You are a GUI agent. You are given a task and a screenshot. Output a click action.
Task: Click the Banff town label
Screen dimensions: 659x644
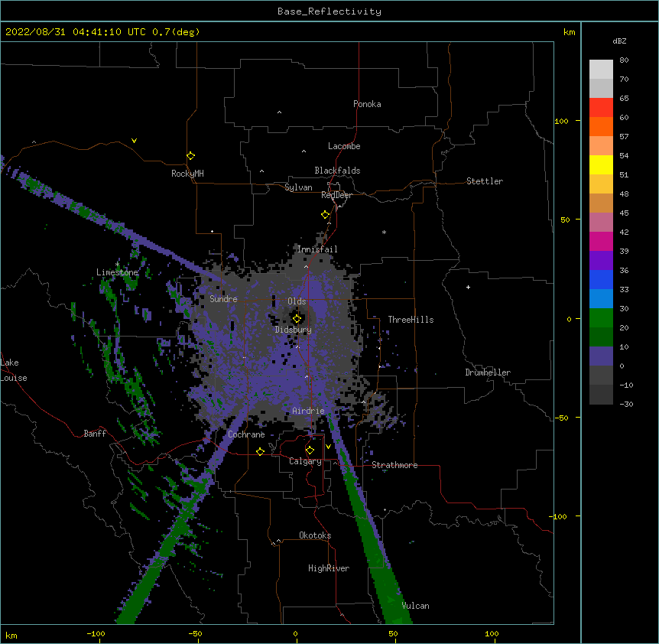click(x=95, y=434)
